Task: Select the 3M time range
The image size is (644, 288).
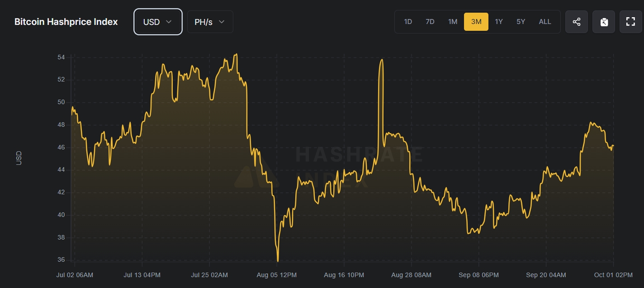Action: [476, 22]
